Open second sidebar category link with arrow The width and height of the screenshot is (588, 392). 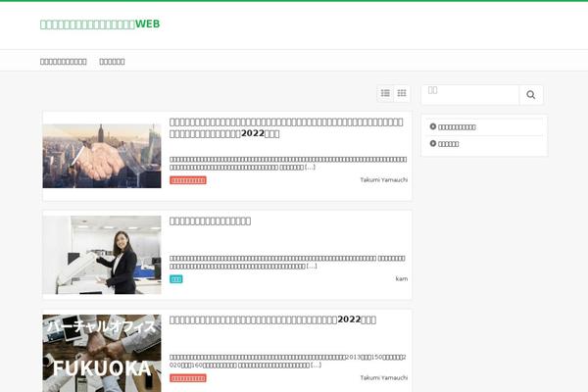click(x=449, y=144)
